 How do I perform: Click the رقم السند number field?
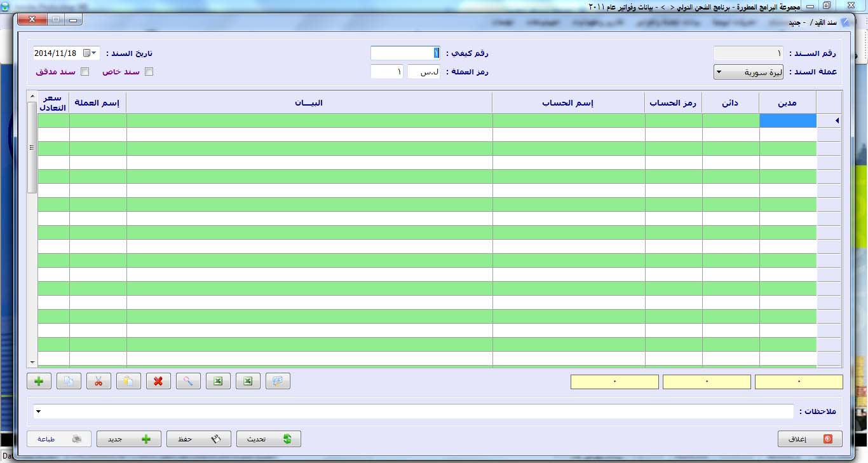click(749, 53)
